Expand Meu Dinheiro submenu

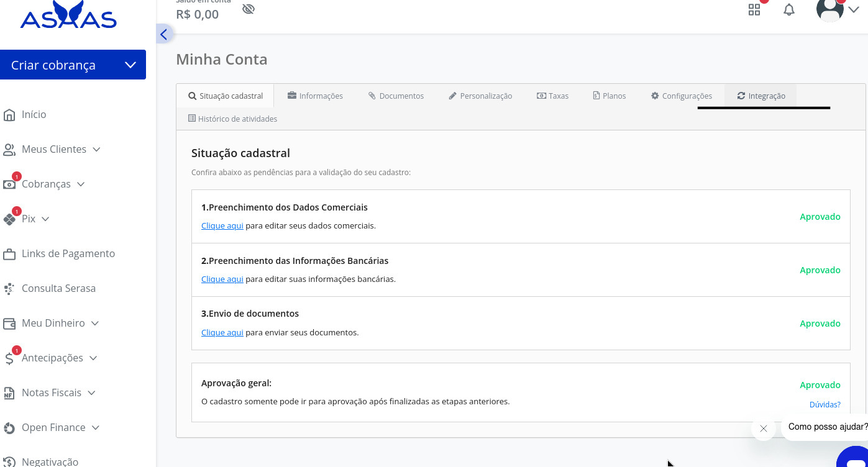point(95,324)
